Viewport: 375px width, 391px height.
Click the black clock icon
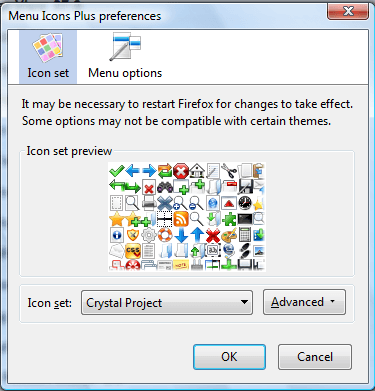pos(245,203)
